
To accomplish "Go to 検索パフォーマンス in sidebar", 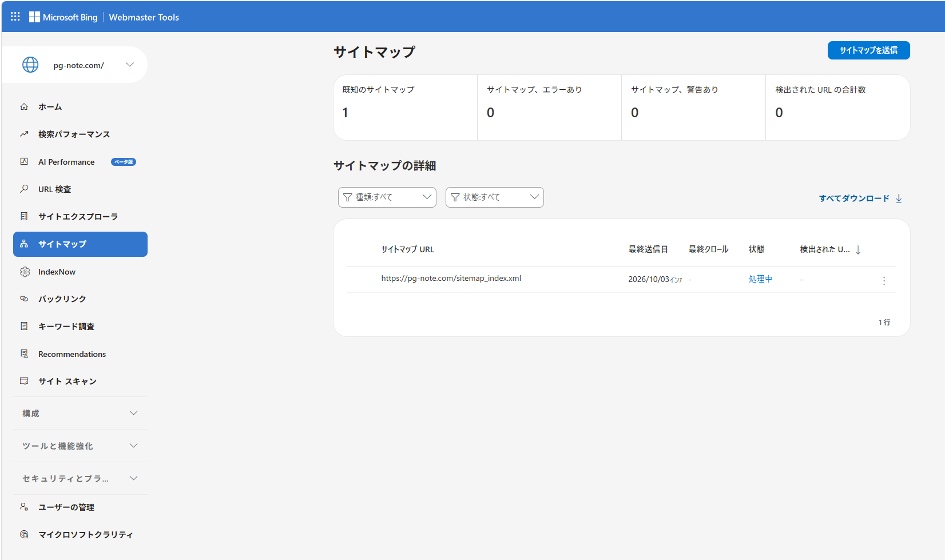I will tap(80, 134).
